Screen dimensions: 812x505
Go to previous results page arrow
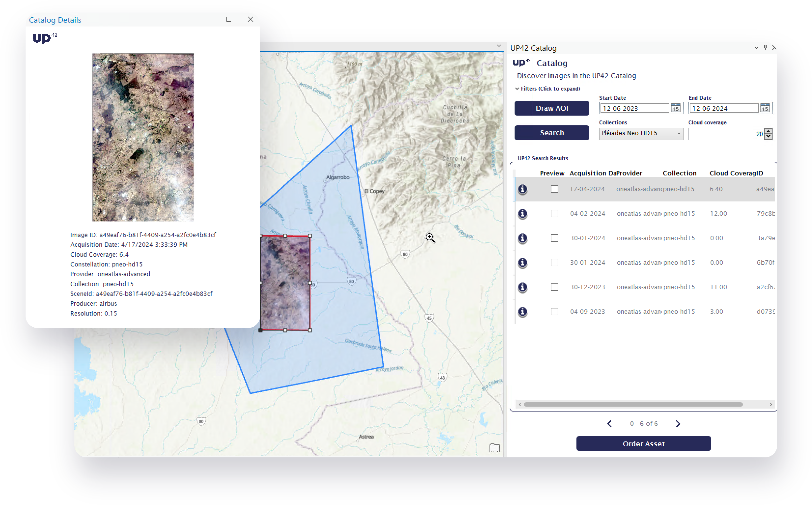click(609, 424)
